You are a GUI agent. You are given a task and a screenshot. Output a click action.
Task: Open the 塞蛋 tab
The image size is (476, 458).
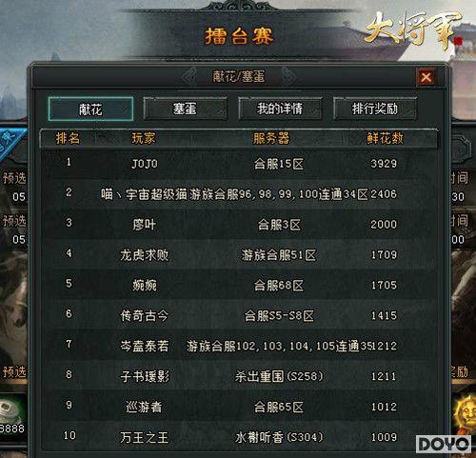click(x=185, y=109)
